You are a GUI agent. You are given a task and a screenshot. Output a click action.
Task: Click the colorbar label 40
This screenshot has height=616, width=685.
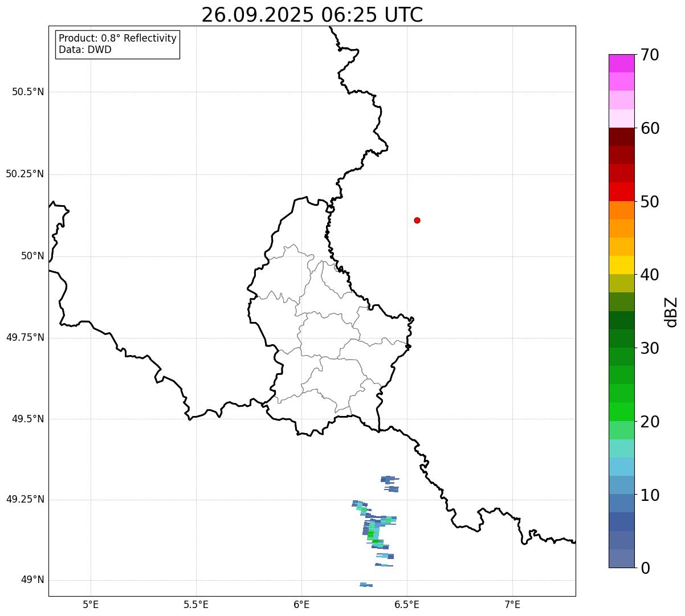pyautogui.click(x=650, y=275)
